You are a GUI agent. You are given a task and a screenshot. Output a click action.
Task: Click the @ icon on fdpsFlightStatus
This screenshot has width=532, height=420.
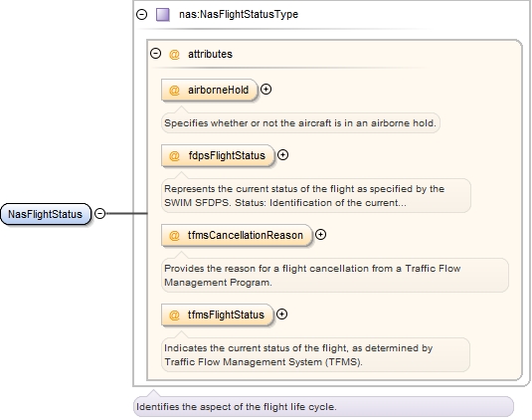pyautogui.click(x=174, y=156)
